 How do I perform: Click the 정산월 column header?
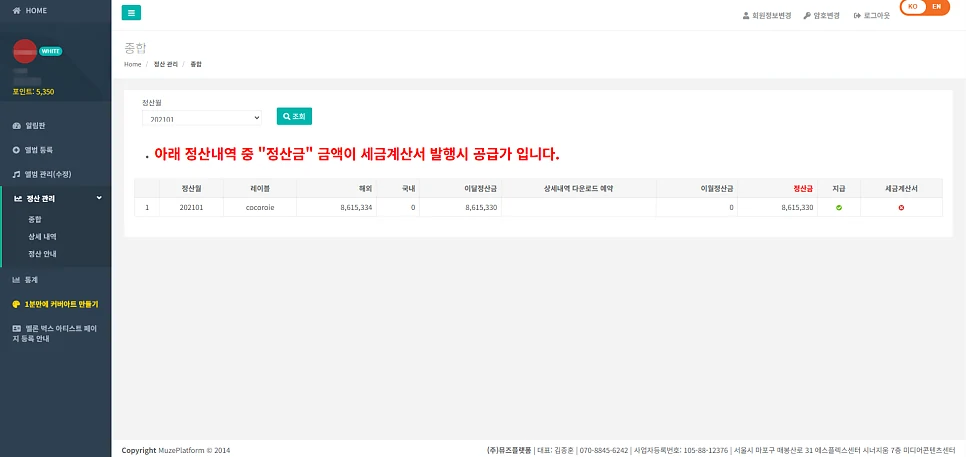[x=191, y=188]
